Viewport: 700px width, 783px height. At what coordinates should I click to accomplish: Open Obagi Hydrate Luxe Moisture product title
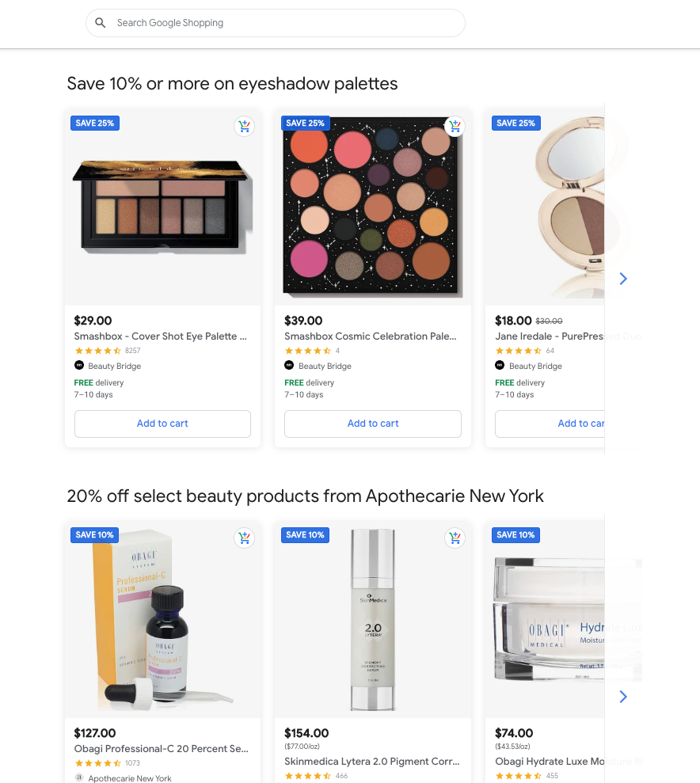click(x=550, y=762)
